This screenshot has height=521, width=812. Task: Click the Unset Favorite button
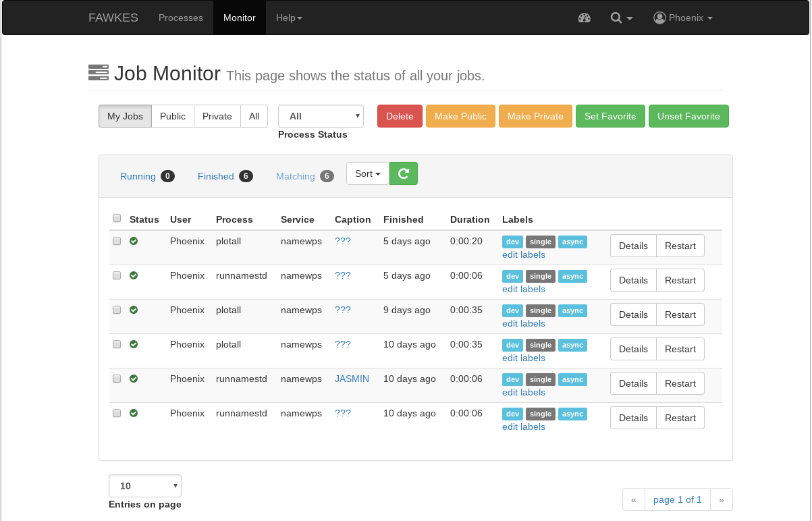click(x=688, y=116)
